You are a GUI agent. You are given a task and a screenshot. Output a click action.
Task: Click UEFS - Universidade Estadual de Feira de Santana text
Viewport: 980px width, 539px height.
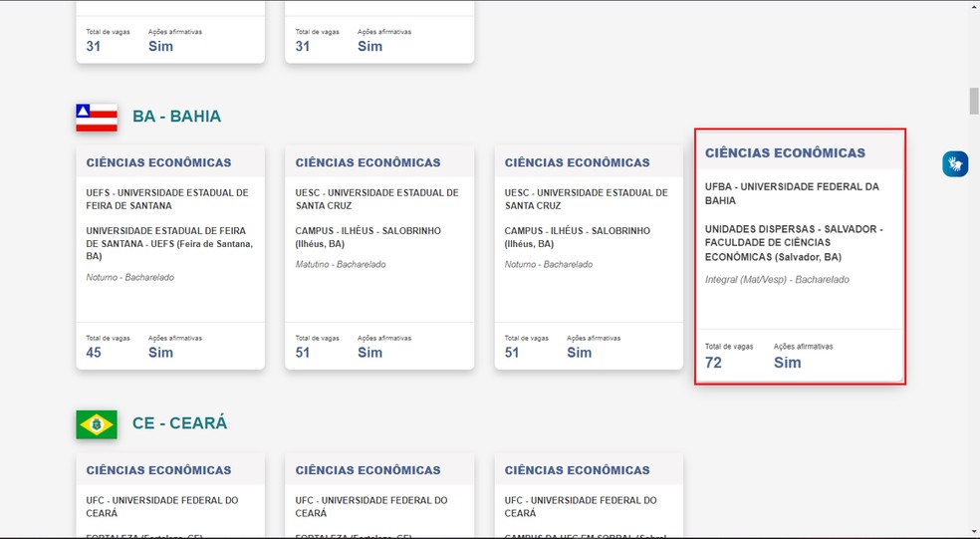(x=167, y=199)
